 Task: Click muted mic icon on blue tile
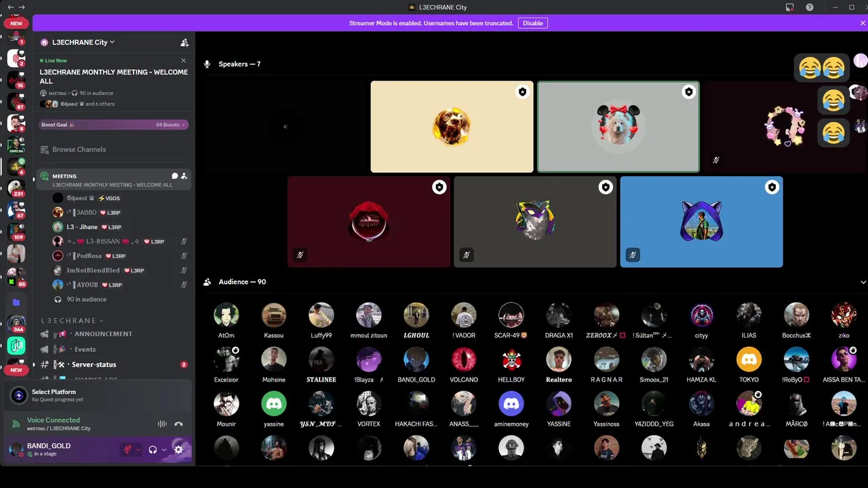(x=632, y=256)
